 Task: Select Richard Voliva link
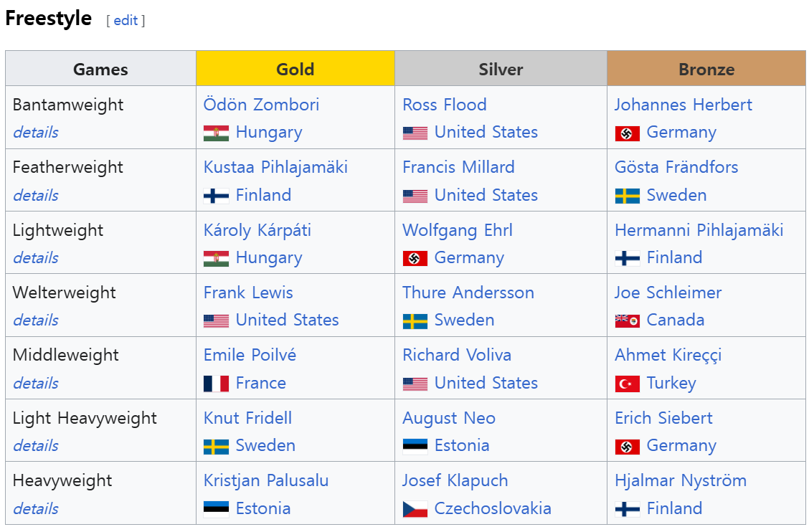[x=457, y=355]
